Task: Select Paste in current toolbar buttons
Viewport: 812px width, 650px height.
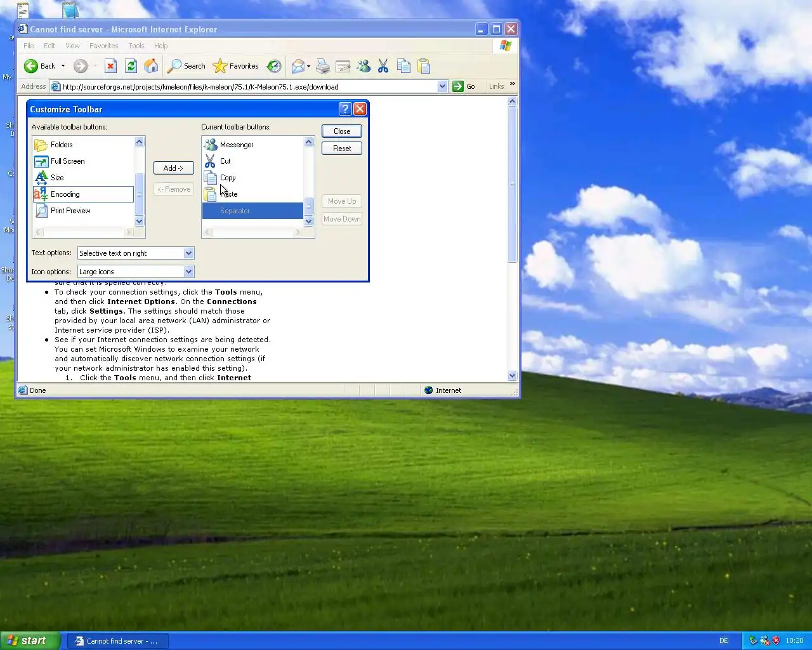Action: tap(252, 194)
